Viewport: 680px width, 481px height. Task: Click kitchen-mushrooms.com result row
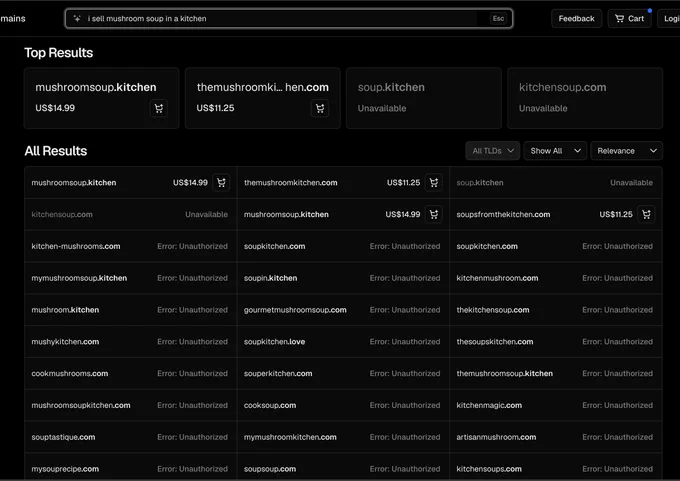pyautogui.click(x=131, y=246)
